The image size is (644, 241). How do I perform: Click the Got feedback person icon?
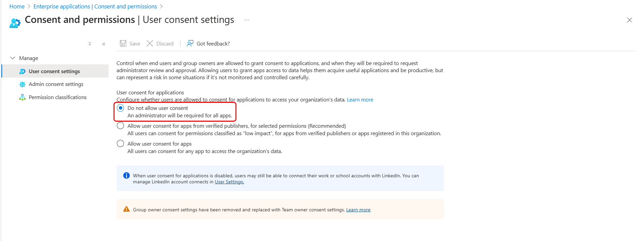point(190,43)
